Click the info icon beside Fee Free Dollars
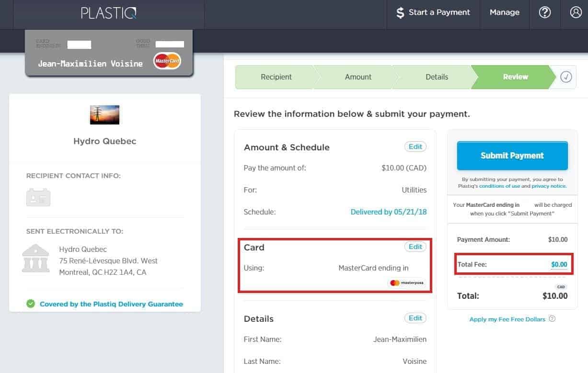 point(552,319)
